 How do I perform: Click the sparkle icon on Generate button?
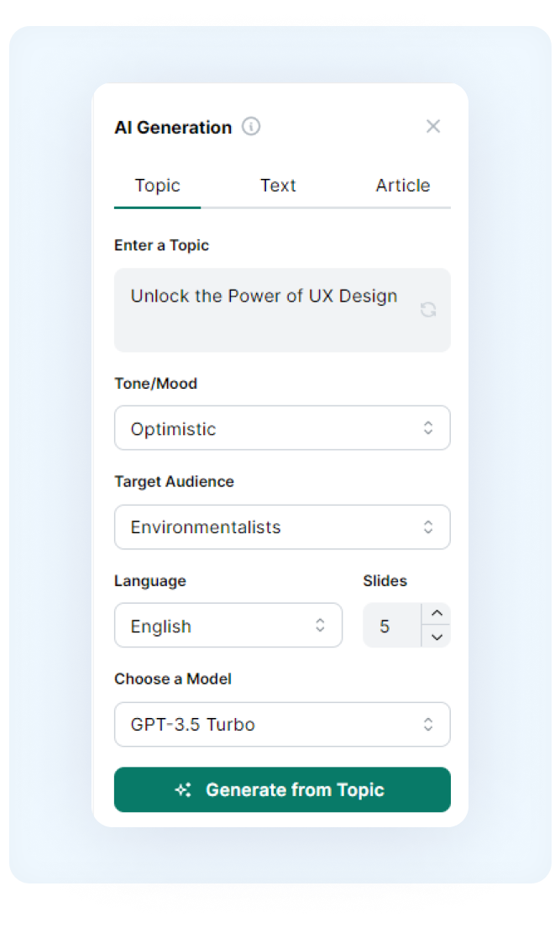click(x=183, y=790)
